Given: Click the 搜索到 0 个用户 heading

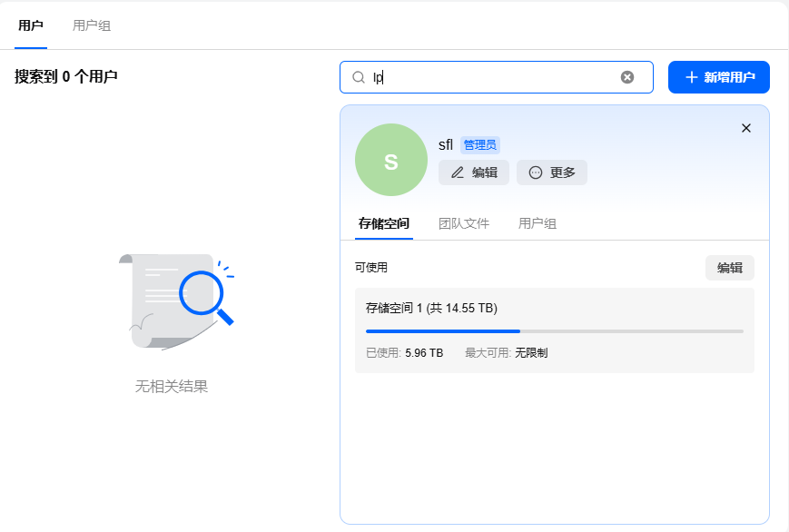Looking at the screenshot, I should pos(66,76).
